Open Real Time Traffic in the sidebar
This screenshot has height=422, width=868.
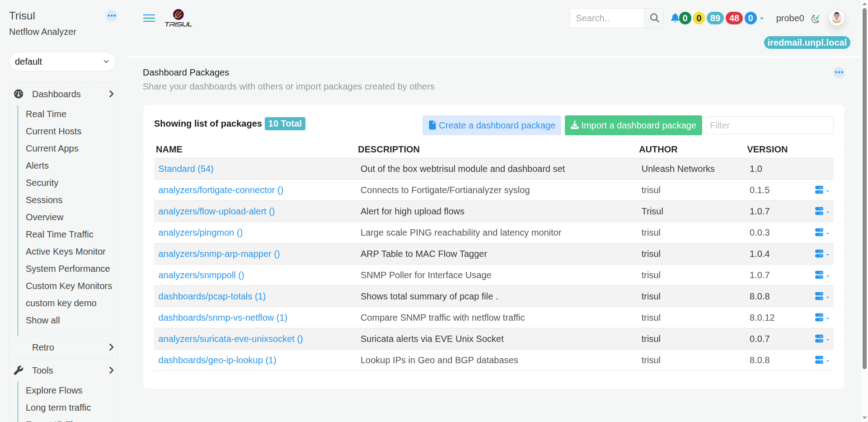tap(60, 234)
